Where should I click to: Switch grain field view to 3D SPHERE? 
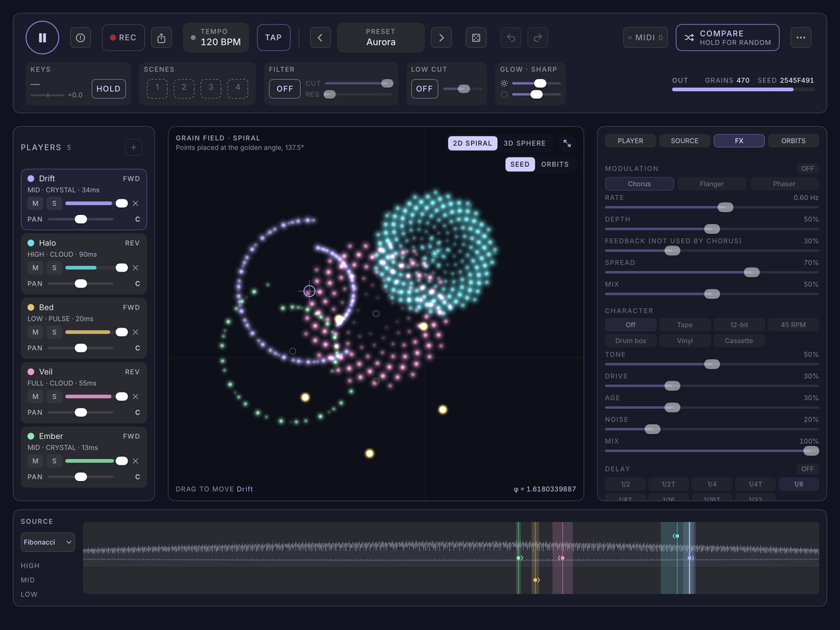tap(525, 143)
